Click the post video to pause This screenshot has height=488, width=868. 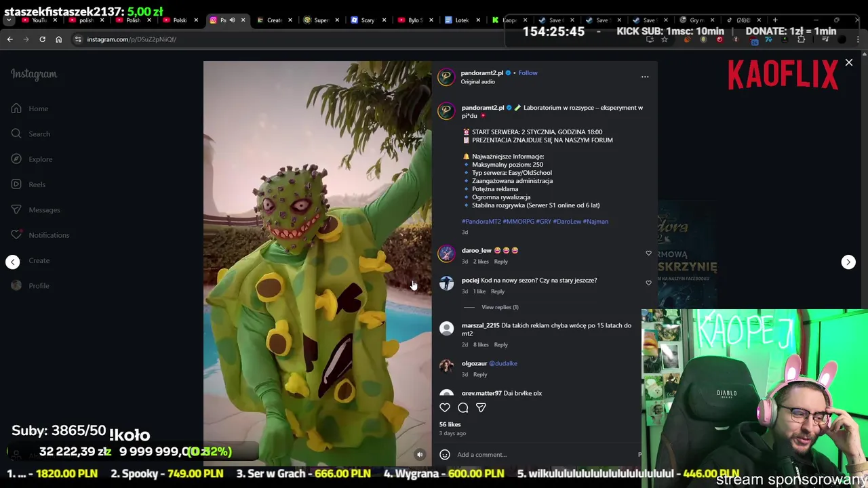click(317, 264)
